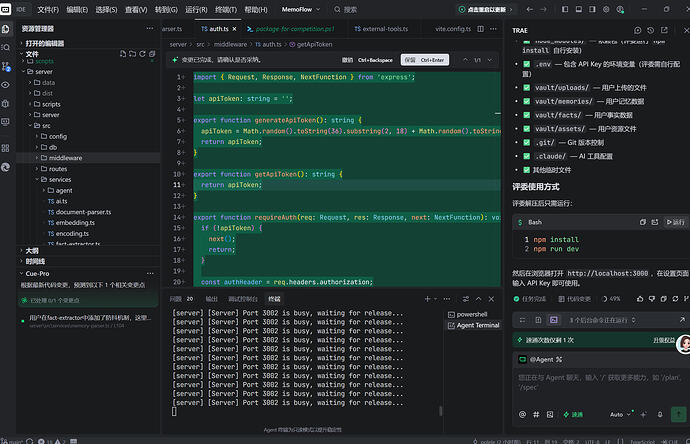Click the Edge browser icon in activity bar
Image resolution: width=690 pixels, height=444 pixels.
pyautogui.click(x=6, y=167)
